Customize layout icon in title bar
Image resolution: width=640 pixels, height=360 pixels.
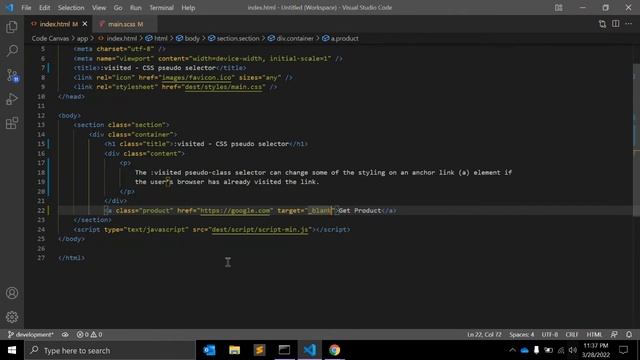(558, 8)
